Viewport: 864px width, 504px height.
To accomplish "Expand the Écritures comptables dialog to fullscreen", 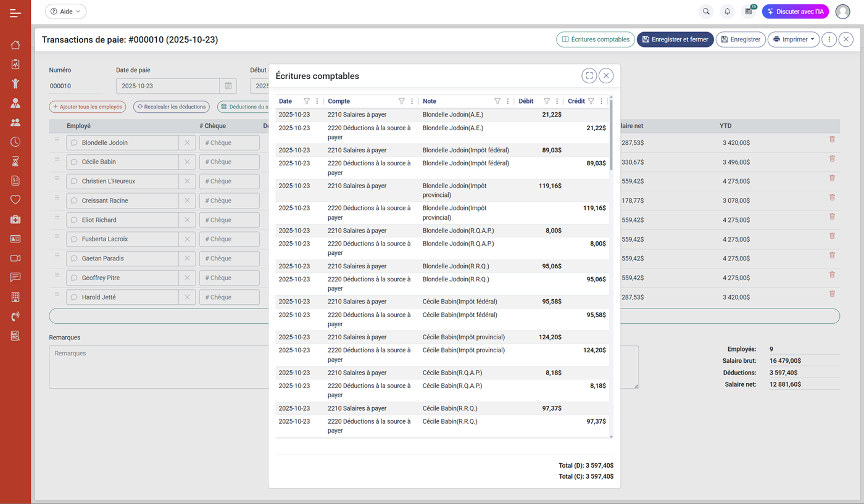I will (589, 75).
